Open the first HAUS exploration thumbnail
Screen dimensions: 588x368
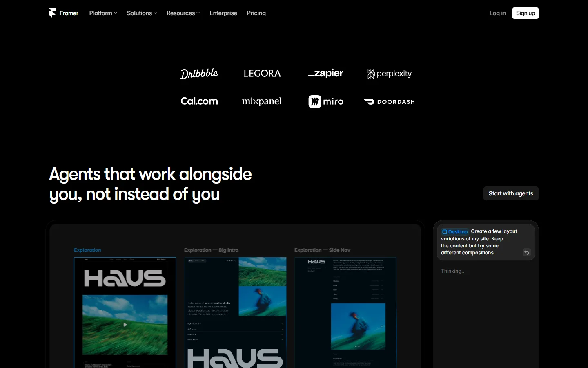(x=125, y=312)
